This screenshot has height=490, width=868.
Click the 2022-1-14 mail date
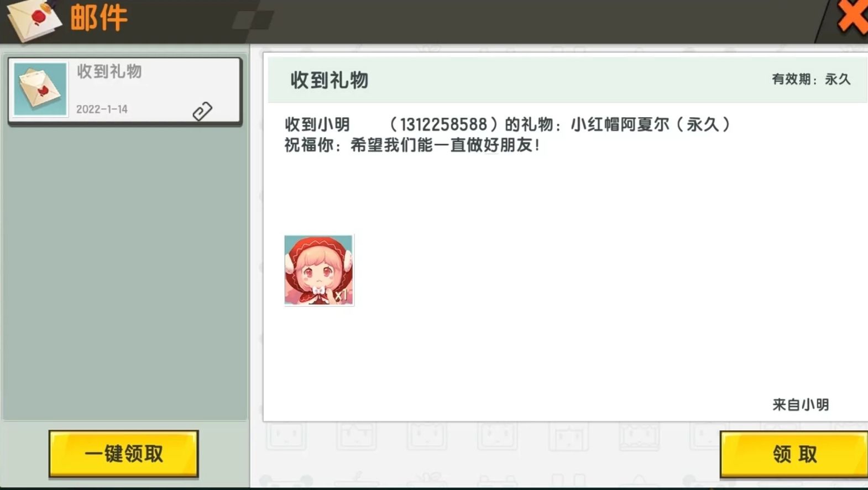pos(102,109)
